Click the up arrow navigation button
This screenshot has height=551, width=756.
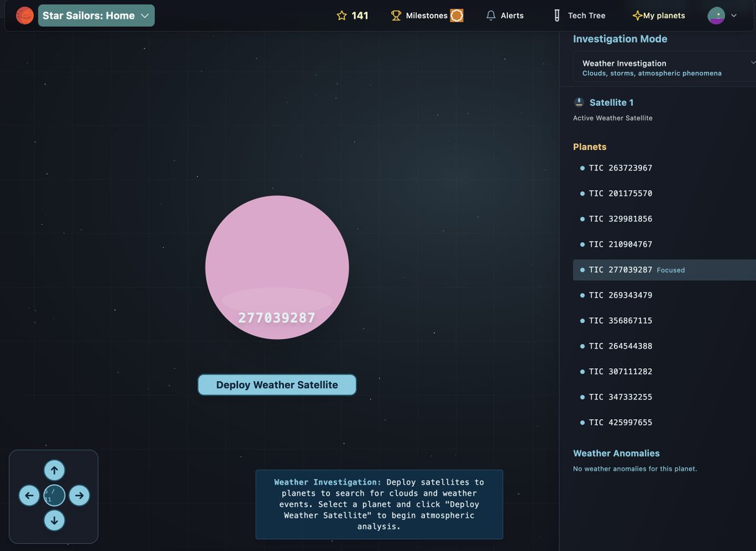[x=54, y=470]
